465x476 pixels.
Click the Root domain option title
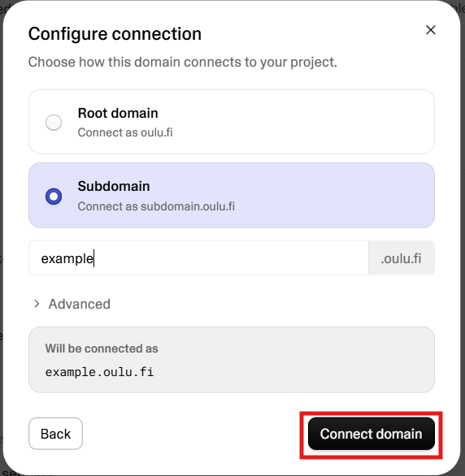[118, 113]
